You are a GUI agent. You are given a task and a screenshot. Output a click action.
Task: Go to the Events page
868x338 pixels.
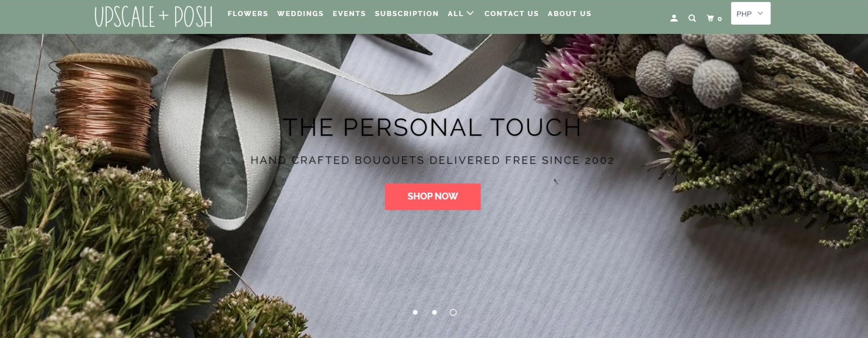coord(349,14)
